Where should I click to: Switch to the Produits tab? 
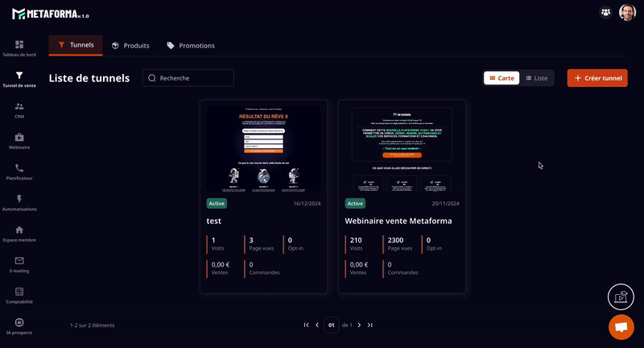(130, 45)
